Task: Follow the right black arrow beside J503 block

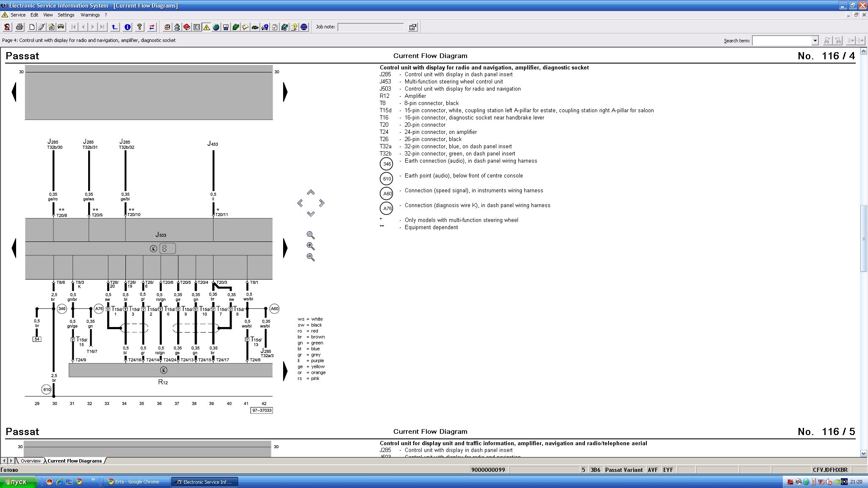Action: 285,248
